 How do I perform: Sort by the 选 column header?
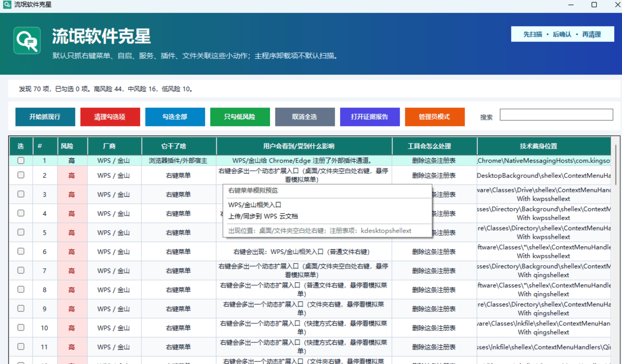[x=21, y=146]
